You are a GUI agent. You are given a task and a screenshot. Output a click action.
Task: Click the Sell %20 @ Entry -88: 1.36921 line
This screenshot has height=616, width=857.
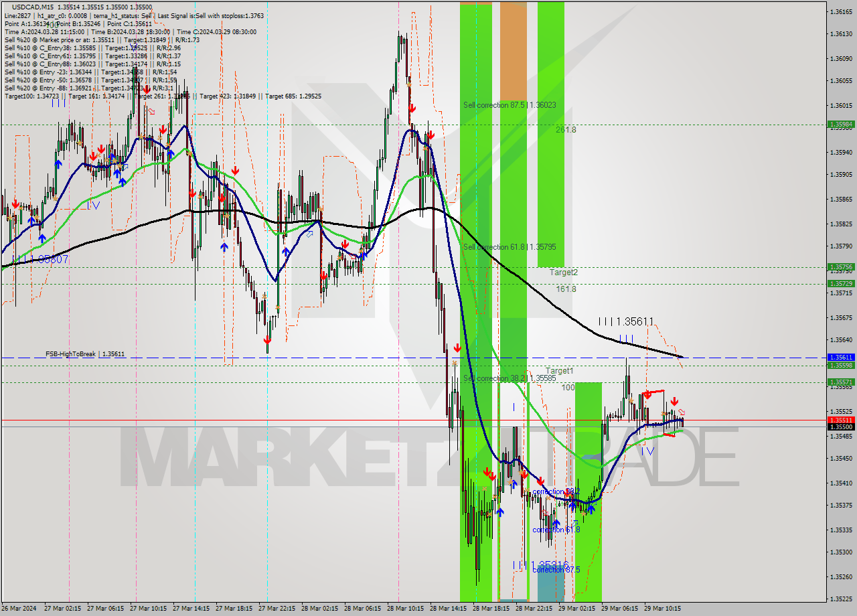(89, 88)
